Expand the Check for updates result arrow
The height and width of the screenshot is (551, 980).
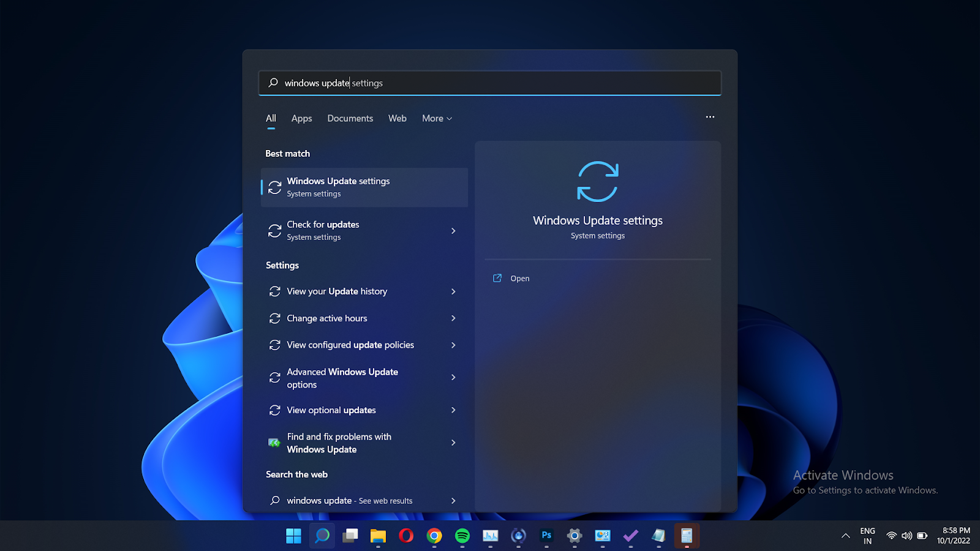(453, 231)
